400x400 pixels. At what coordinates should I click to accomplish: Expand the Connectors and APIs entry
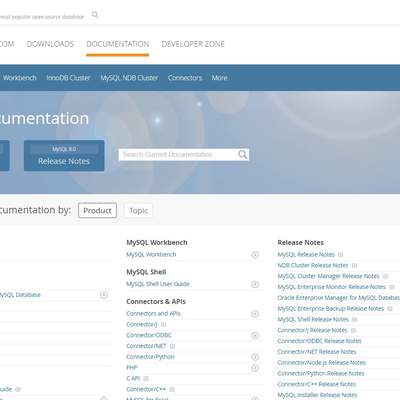(255, 314)
